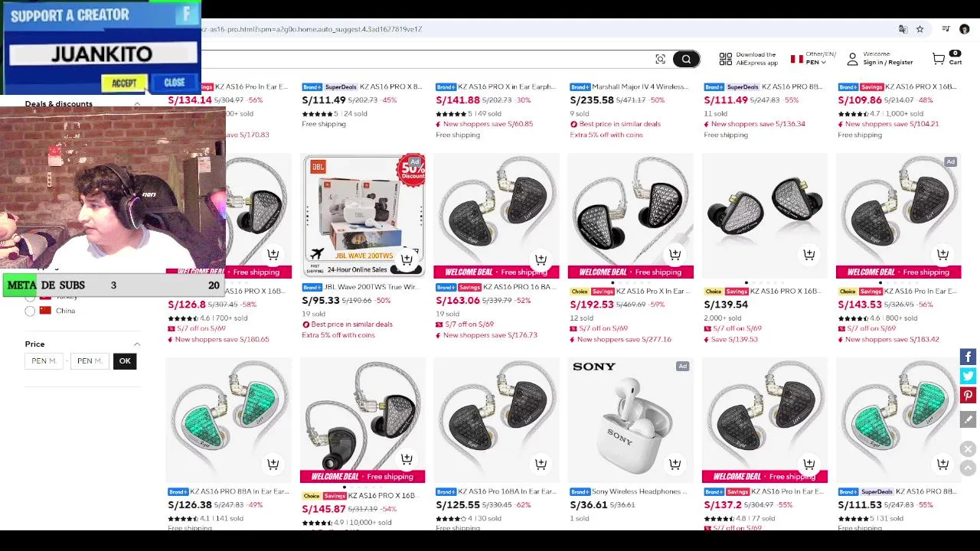Select the China ship-from radio option

pyautogui.click(x=30, y=311)
